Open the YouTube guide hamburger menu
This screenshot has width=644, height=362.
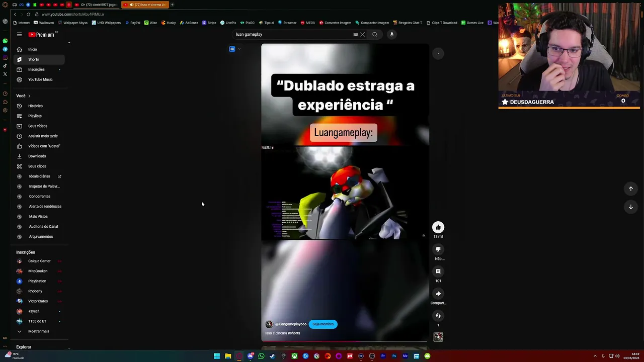click(19, 35)
